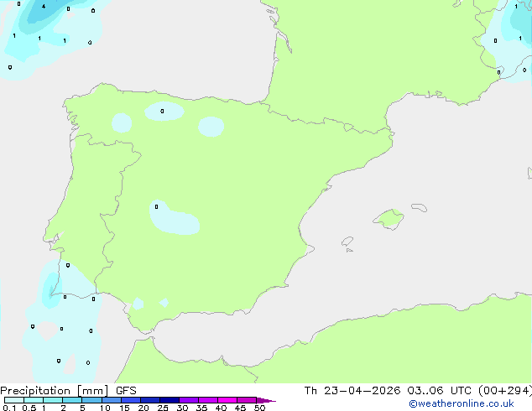Click the "40" legend scale label
The height and width of the screenshot is (411, 532).
(221, 408)
